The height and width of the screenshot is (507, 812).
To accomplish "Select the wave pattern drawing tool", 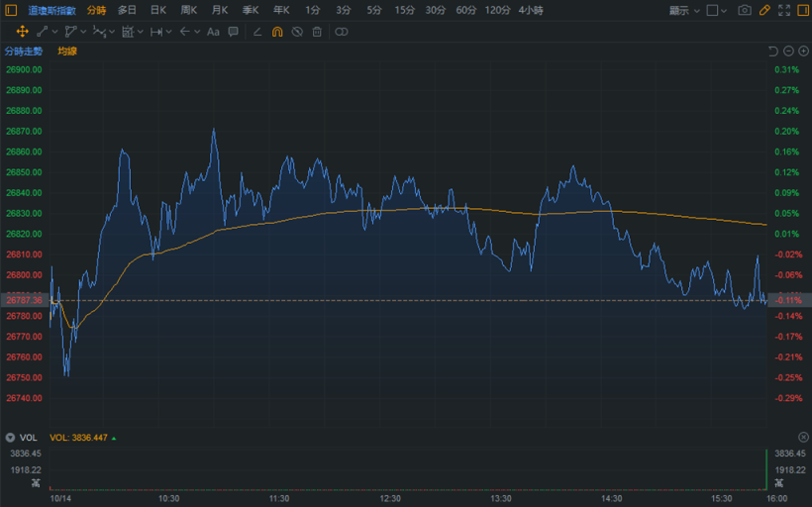I will click(x=99, y=32).
